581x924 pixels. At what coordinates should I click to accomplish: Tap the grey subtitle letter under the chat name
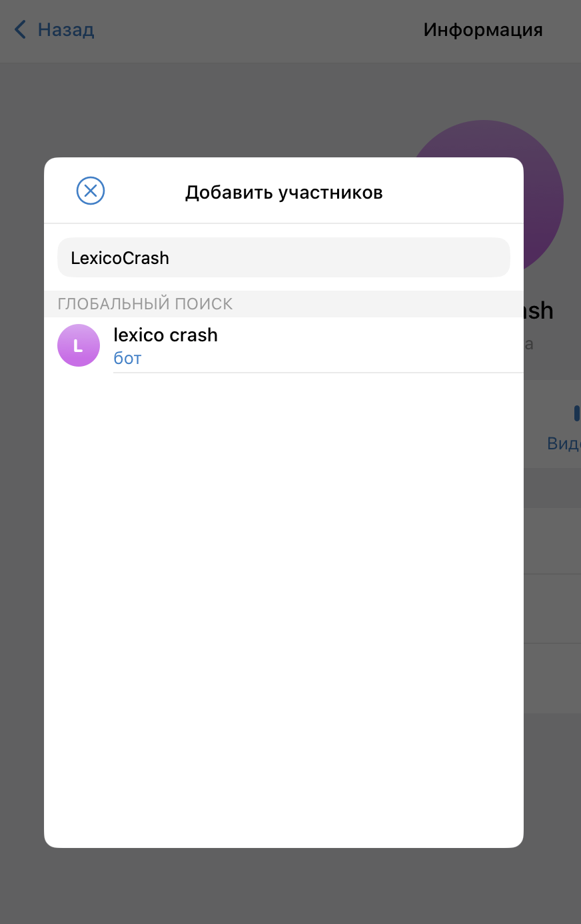pyautogui.click(x=529, y=345)
